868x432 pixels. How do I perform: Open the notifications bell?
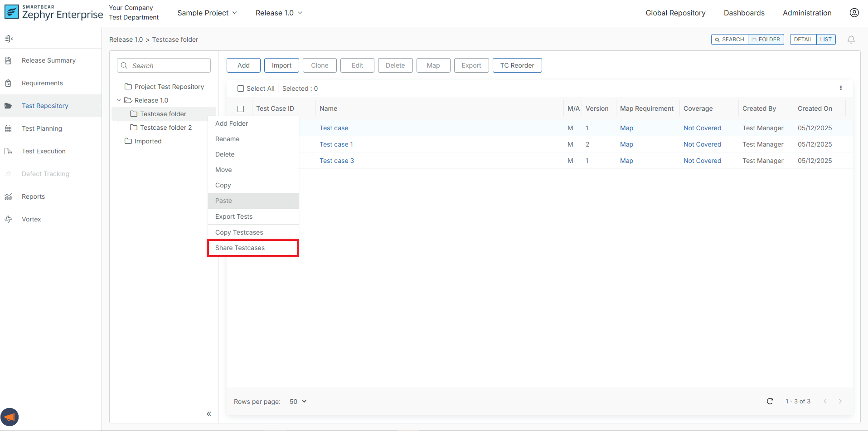851,39
